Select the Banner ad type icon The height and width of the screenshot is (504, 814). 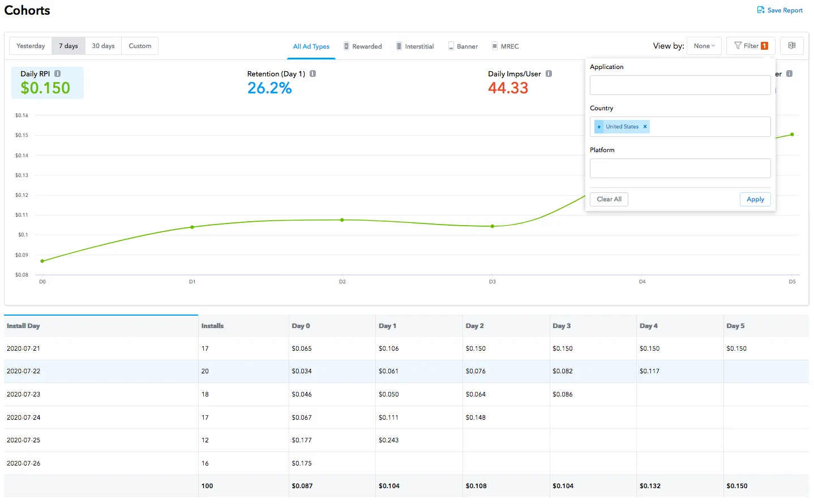pos(451,46)
